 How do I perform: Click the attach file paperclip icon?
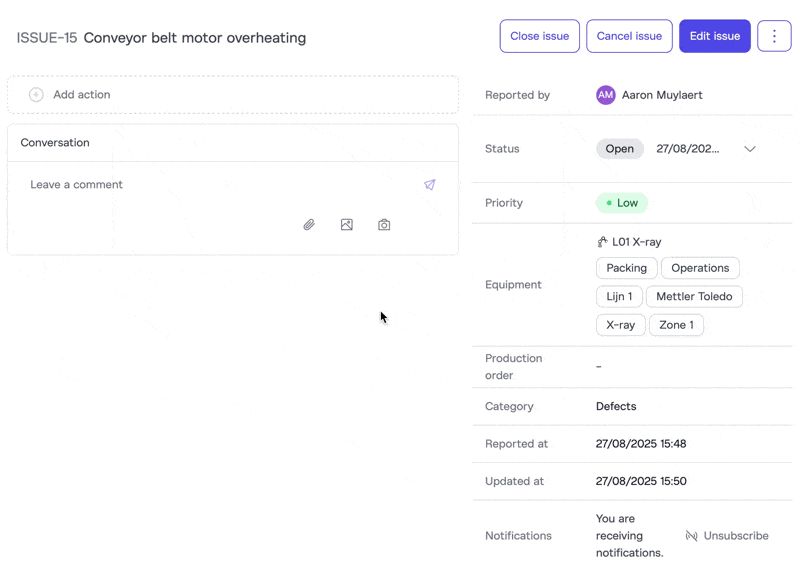coord(309,225)
